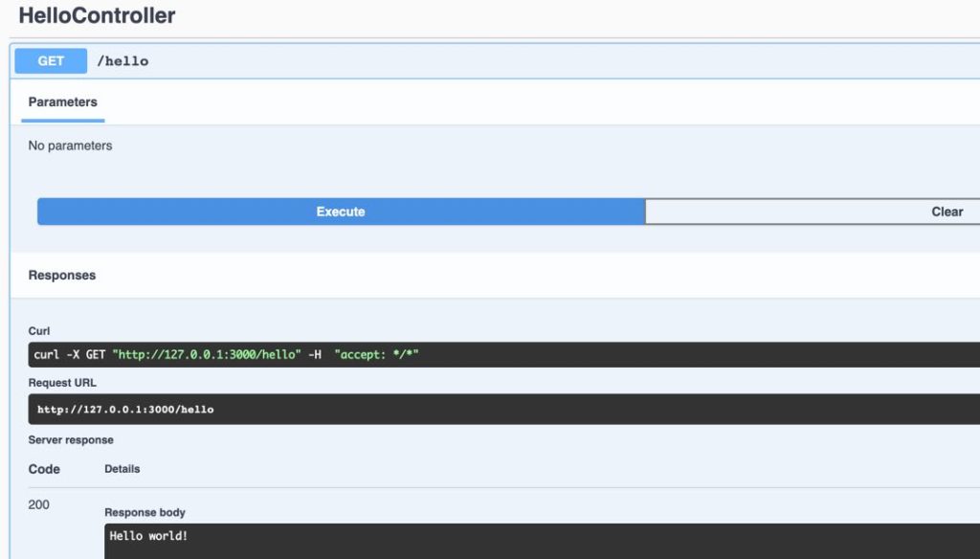
Task: Click the Response body label
Action: click(x=145, y=512)
